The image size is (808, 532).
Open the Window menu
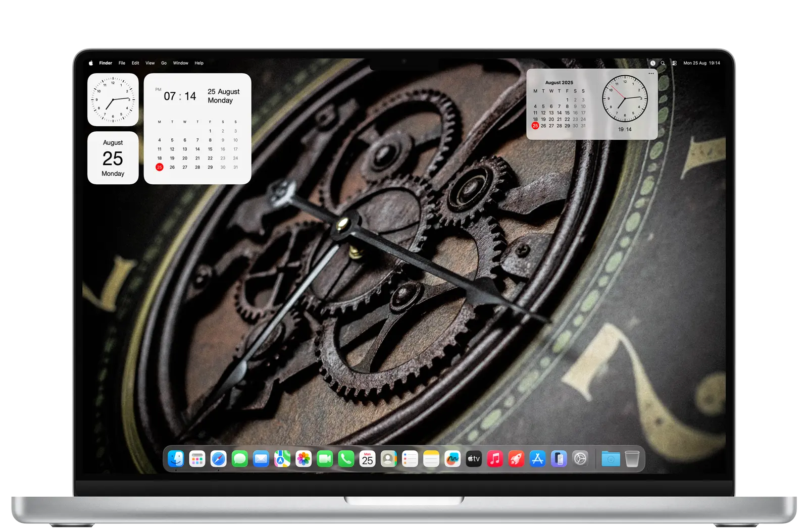(x=180, y=63)
